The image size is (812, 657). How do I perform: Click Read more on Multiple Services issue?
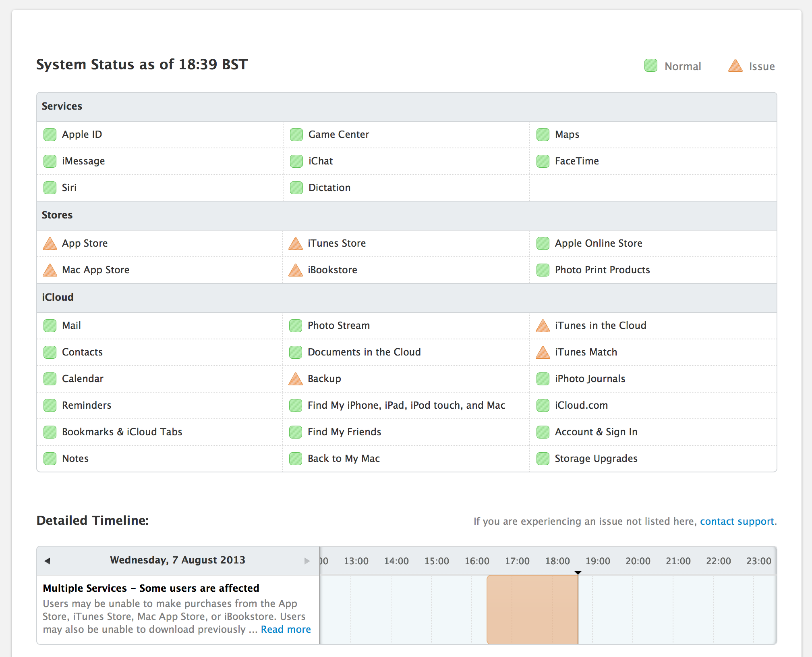click(286, 629)
